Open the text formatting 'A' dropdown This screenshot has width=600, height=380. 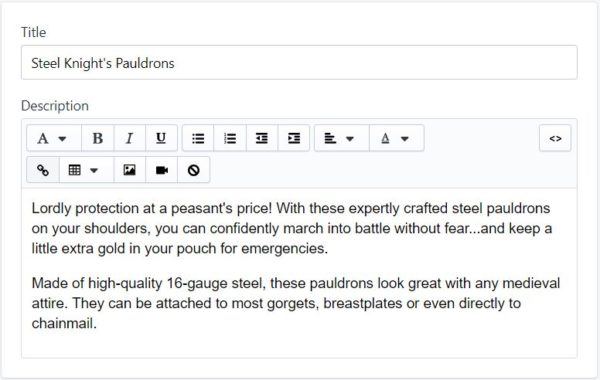[54, 138]
